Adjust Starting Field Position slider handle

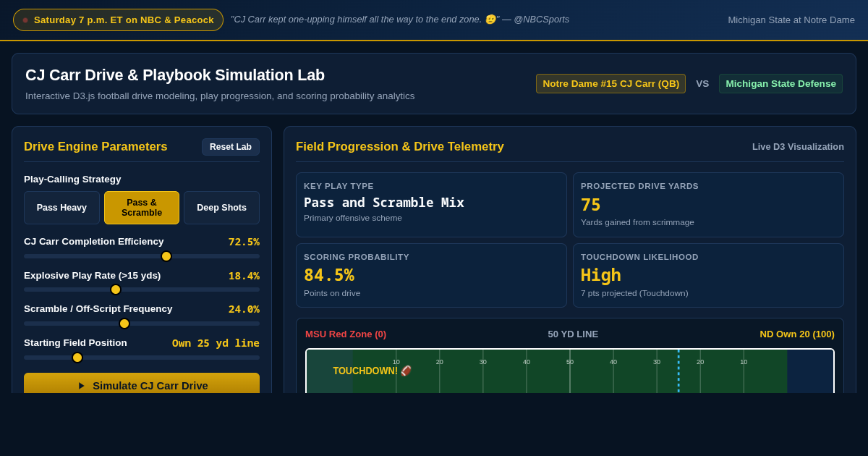tap(77, 358)
